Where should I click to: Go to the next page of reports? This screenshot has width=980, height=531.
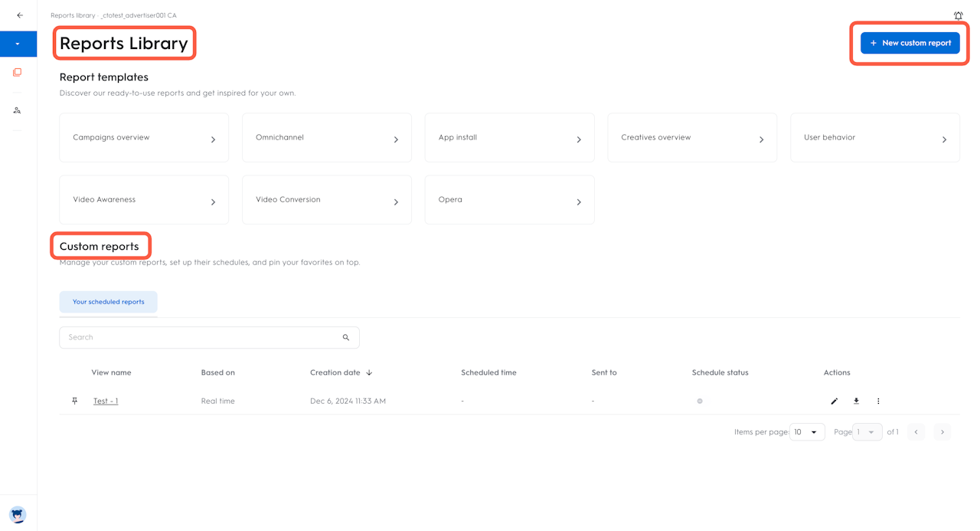[942, 432]
